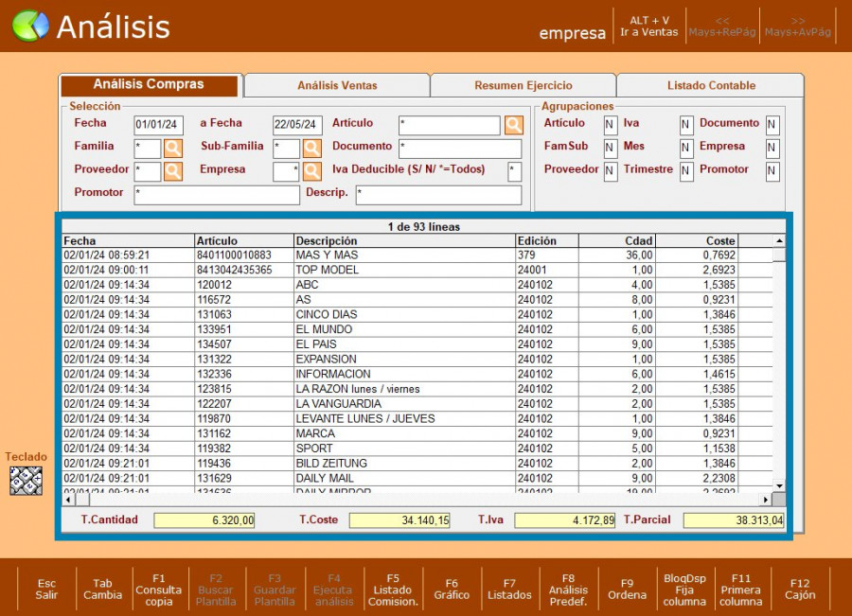Toggle the Artículo grouping N box

coord(610,125)
